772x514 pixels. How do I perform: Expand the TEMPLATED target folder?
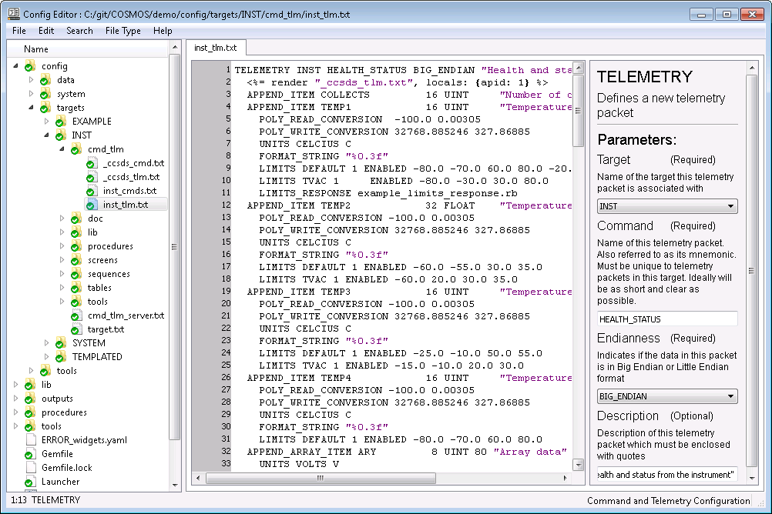pyautogui.click(x=46, y=356)
